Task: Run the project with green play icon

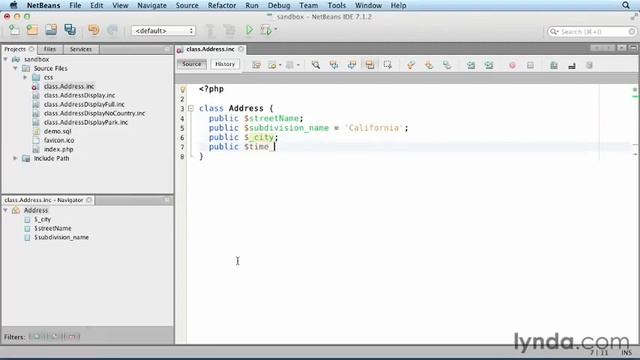Action: 249,30
